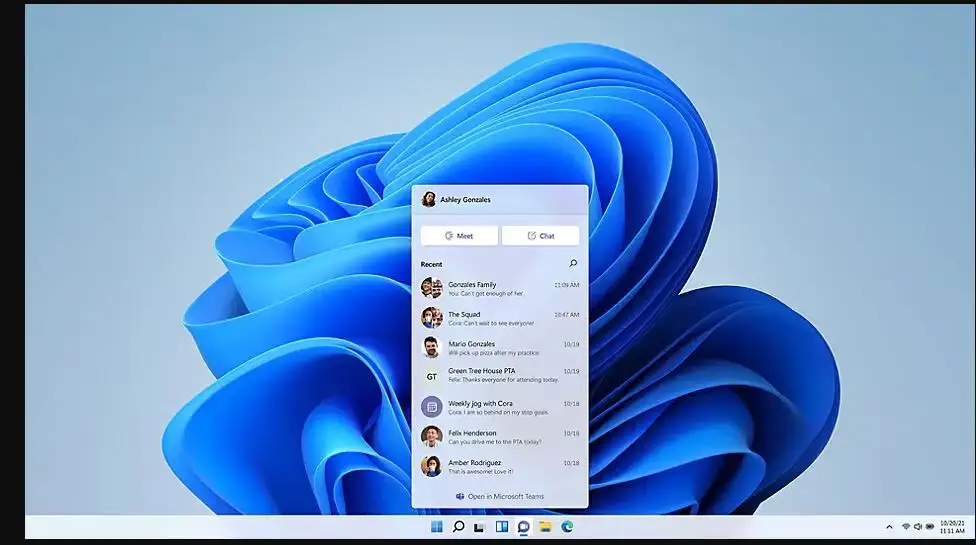Image resolution: width=976 pixels, height=545 pixels.
Task: Click the purple calendar meeting icon
Action: click(431, 407)
